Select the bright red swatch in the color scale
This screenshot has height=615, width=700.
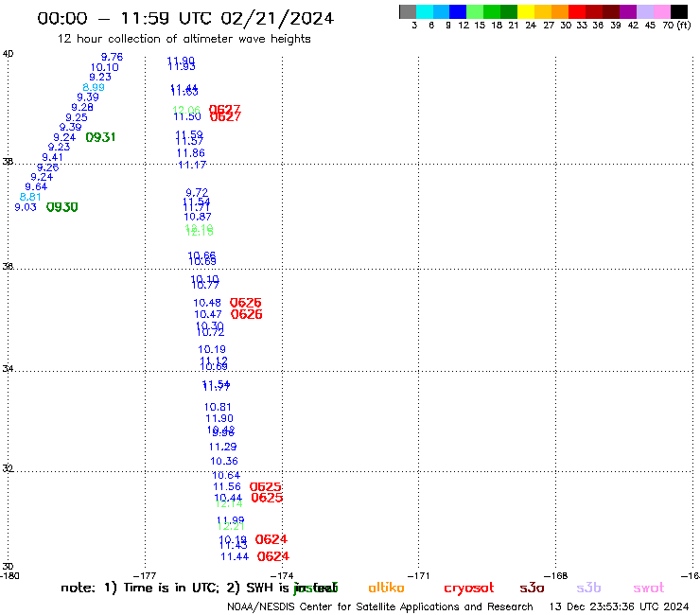pyautogui.click(x=577, y=11)
